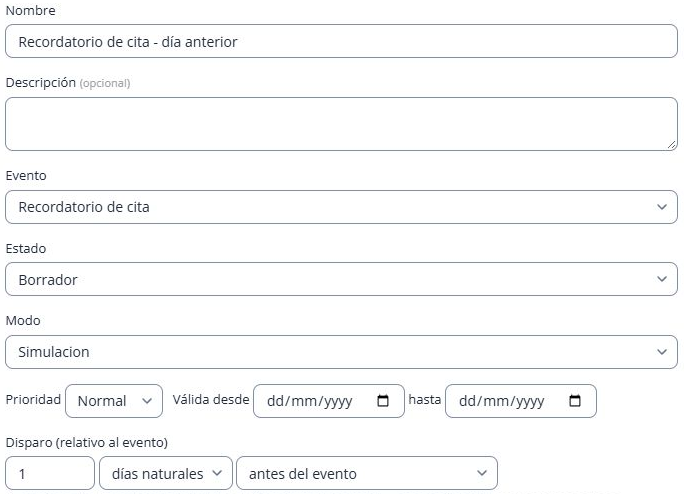Click the Disparo number field showing 1

(x=50, y=473)
